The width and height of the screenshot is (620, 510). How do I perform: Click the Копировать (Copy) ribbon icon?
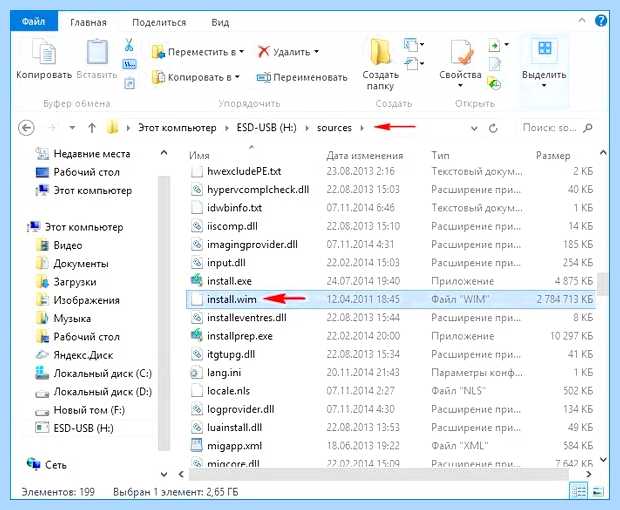tap(44, 51)
